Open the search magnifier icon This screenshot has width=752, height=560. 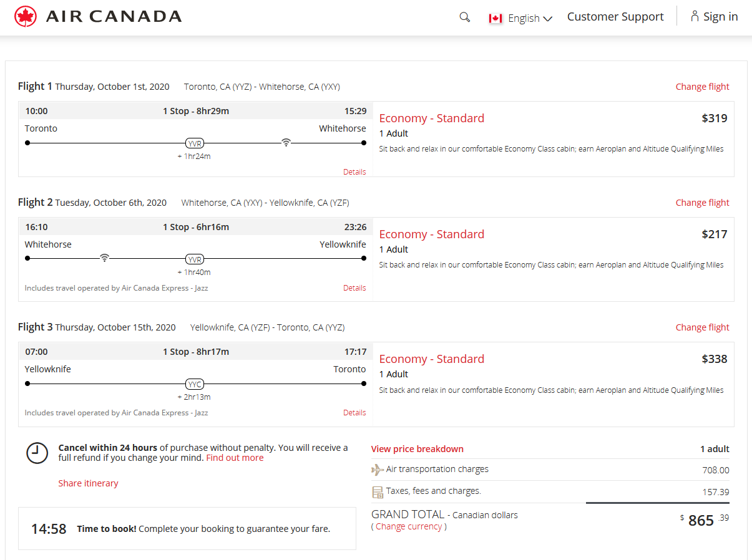464,17
